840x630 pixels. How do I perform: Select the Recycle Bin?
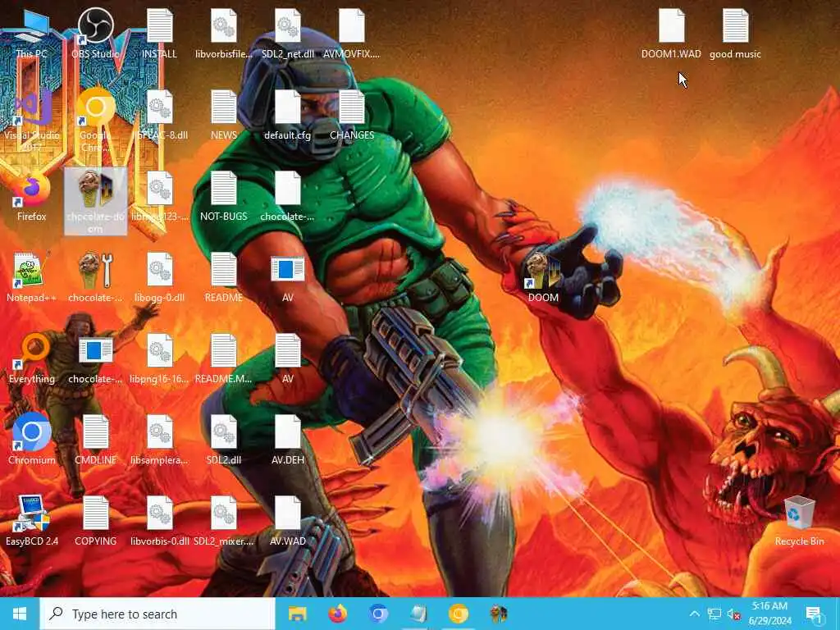(799, 521)
